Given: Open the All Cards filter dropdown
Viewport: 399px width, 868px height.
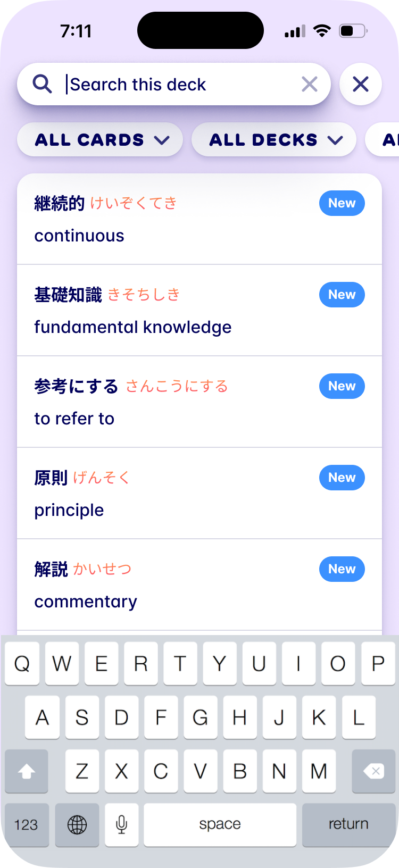Looking at the screenshot, I should 101,140.
